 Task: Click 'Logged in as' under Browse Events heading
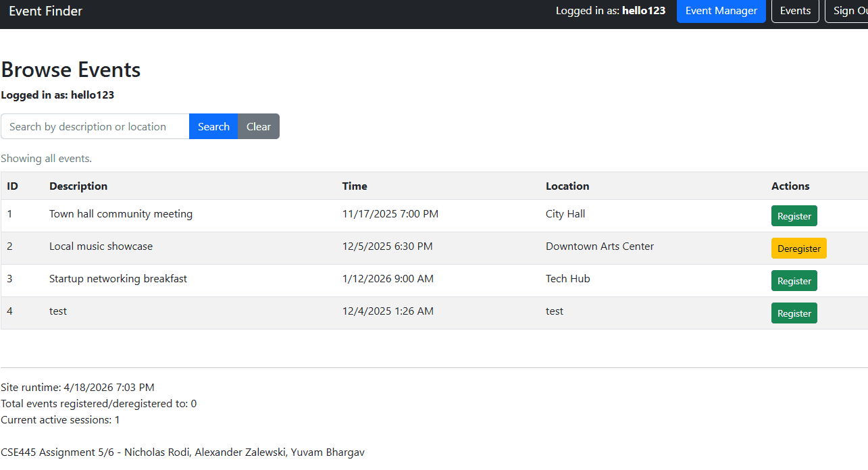57,95
